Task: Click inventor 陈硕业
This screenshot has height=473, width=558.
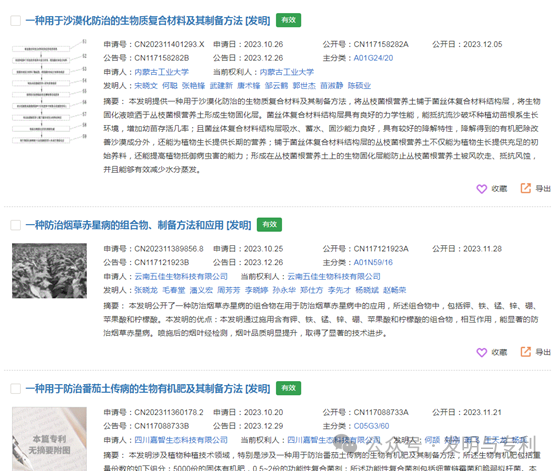Action: tap(359, 86)
